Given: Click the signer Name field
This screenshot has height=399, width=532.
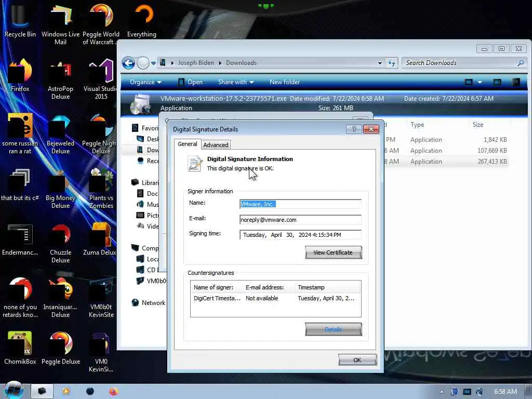Looking at the screenshot, I should (300, 204).
